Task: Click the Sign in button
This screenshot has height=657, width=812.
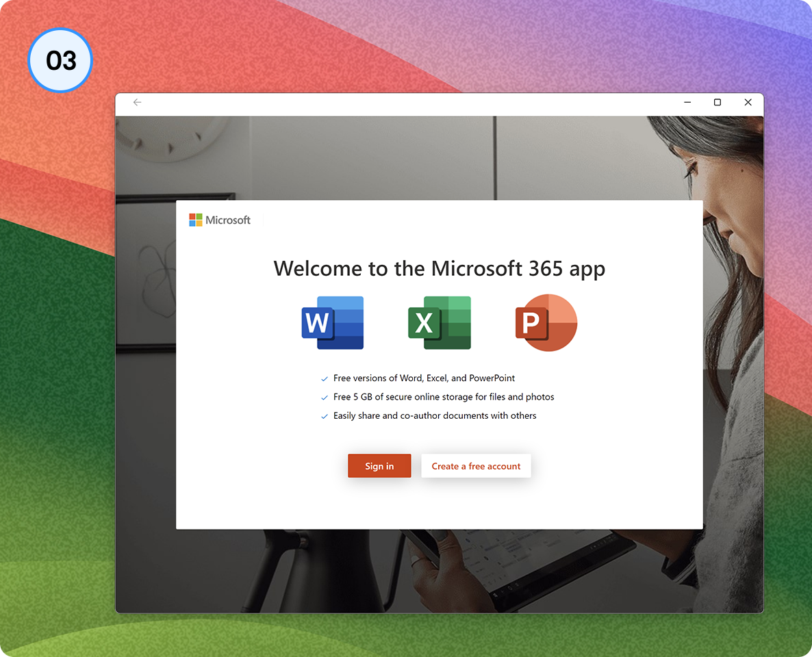Action: pyautogui.click(x=379, y=465)
